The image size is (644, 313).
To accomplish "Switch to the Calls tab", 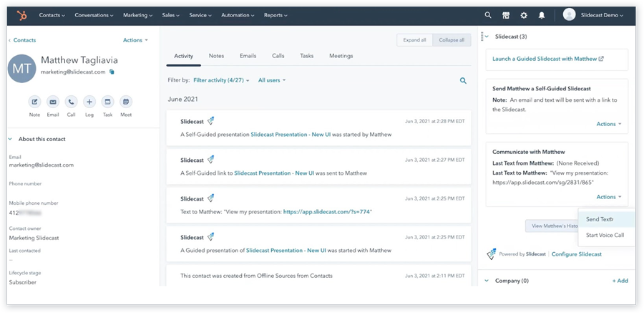I will click(278, 56).
